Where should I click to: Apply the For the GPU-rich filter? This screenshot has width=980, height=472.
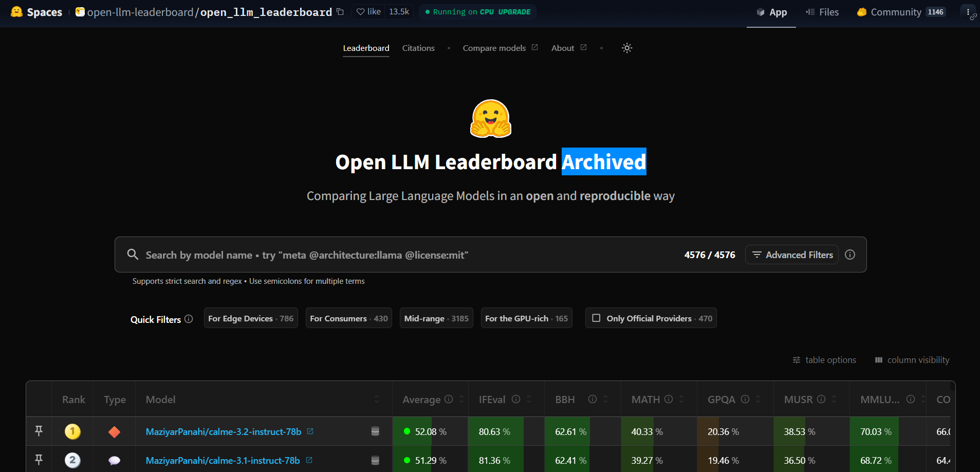click(x=527, y=318)
